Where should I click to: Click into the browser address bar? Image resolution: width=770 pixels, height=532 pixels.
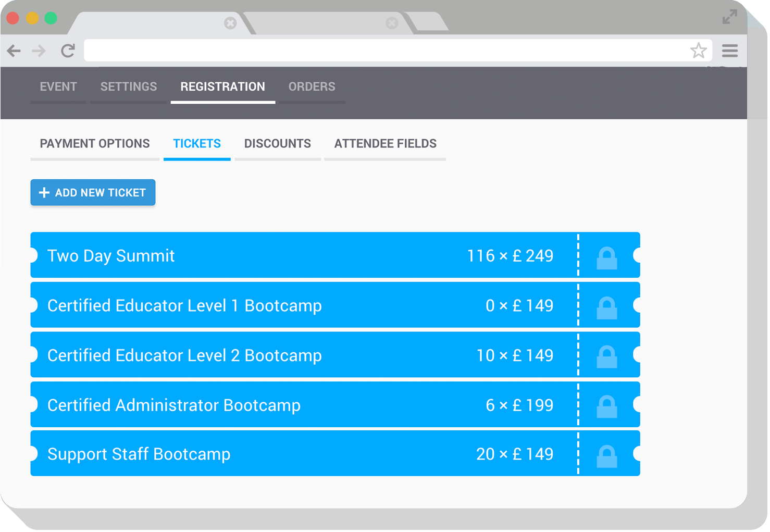pos(386,51)
